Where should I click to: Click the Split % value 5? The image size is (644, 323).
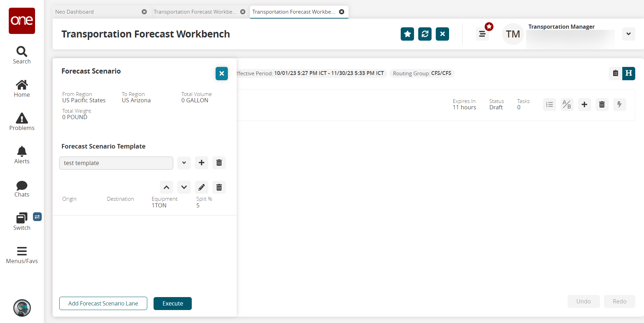pos(198,205)
